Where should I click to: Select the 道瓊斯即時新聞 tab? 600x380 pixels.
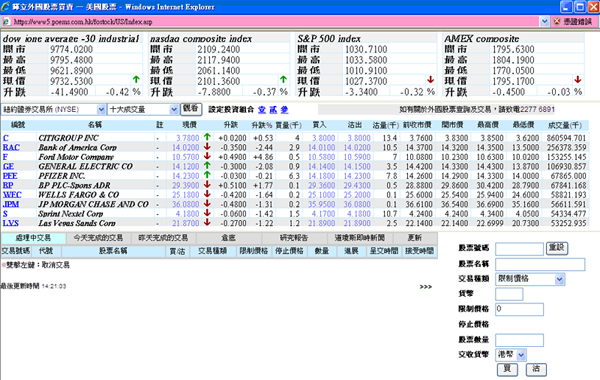pyautogui.click(x=360, y=238)
